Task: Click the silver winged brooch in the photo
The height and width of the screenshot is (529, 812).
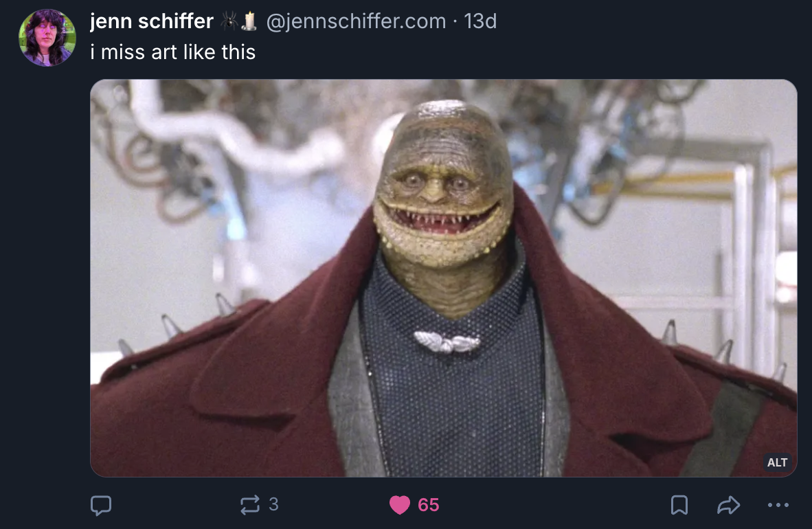Action: point(447,342)
